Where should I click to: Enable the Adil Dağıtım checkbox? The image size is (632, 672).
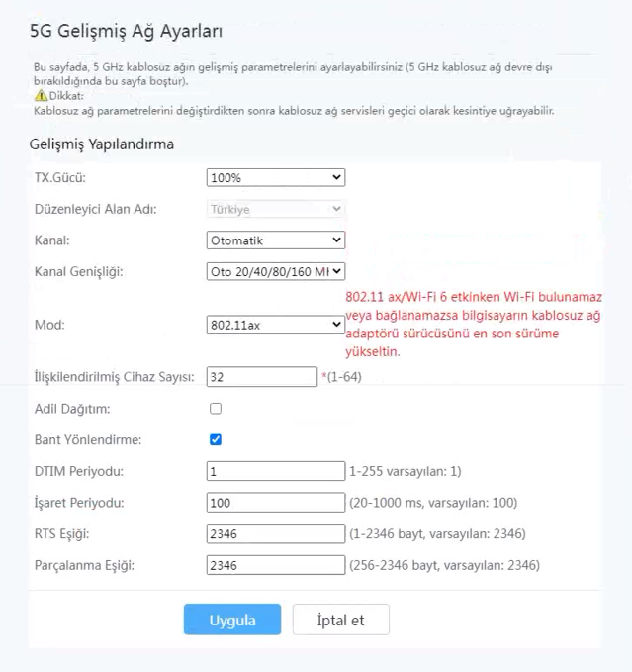point(216,408)
